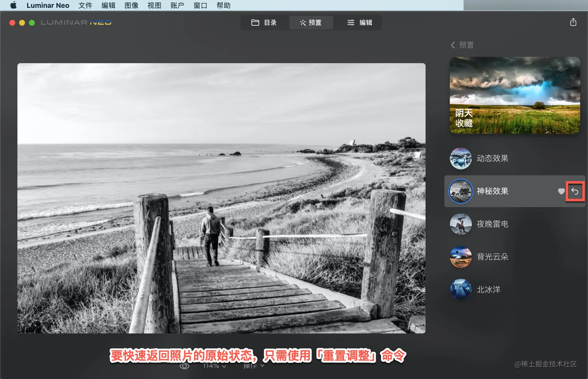Minimize the Luminar Neo window
The height and width of the screenshot is (379, 588).
pyautogui.click(x=22, y=23)
